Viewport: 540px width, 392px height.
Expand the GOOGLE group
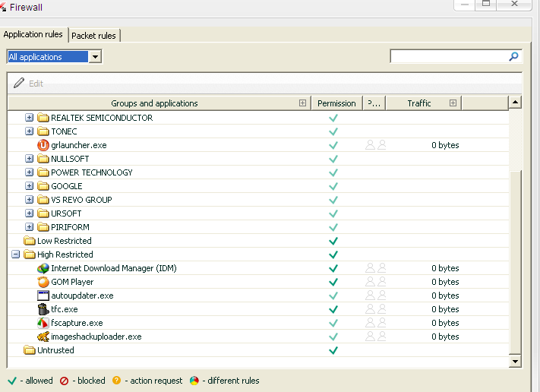coord(30,186)
